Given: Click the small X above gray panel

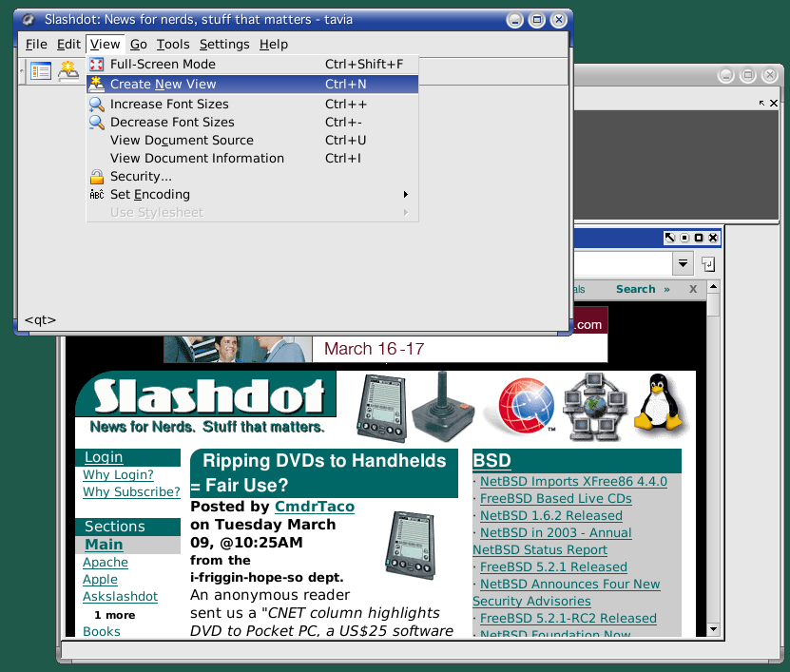Looking at the screenshot, I should 774,103.
